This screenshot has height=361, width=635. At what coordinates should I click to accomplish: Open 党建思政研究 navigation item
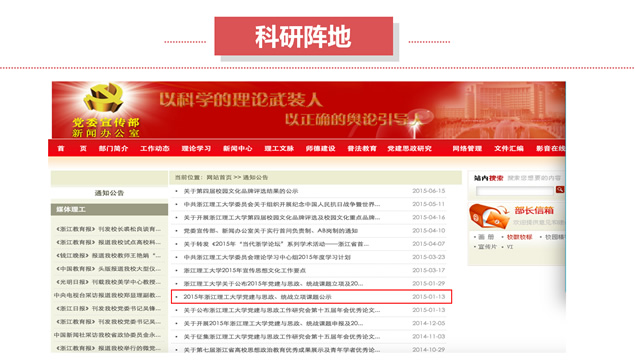[x=409, y=149]
